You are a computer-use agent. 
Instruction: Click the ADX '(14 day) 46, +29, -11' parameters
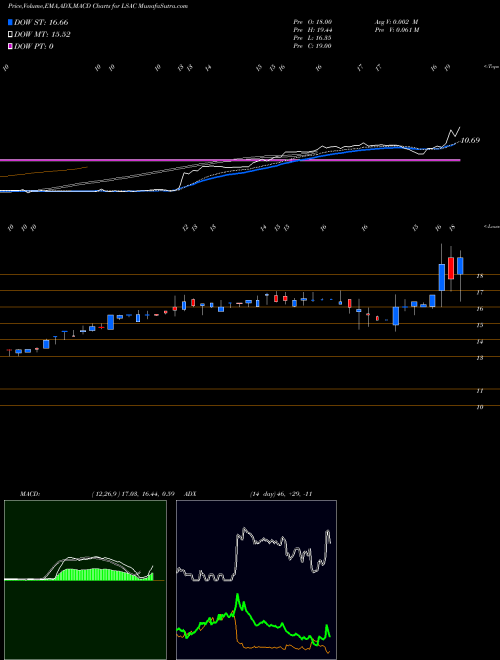point(280,494)
